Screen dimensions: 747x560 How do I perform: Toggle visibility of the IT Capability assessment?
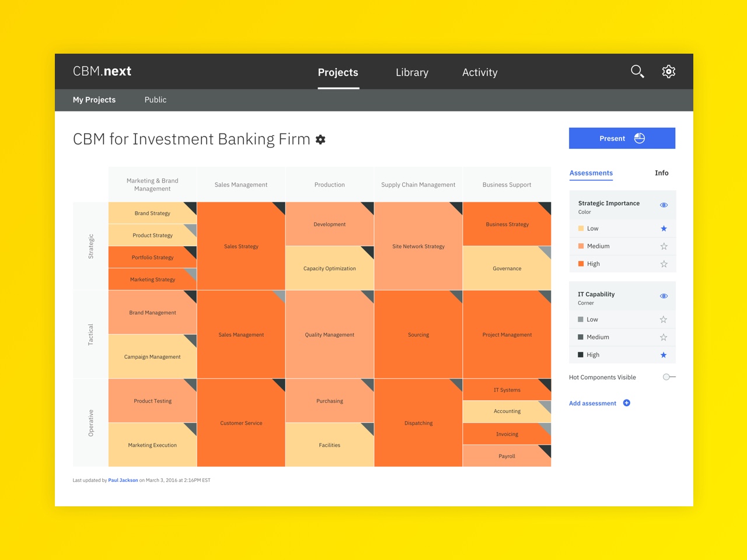click(664, 296)
